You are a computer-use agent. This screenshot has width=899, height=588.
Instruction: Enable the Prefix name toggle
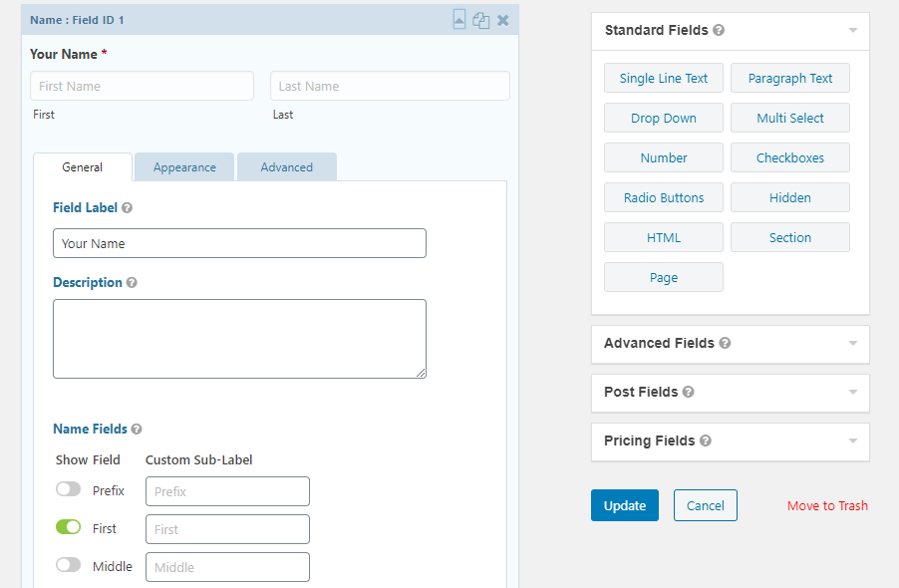(x=68, y=488)
